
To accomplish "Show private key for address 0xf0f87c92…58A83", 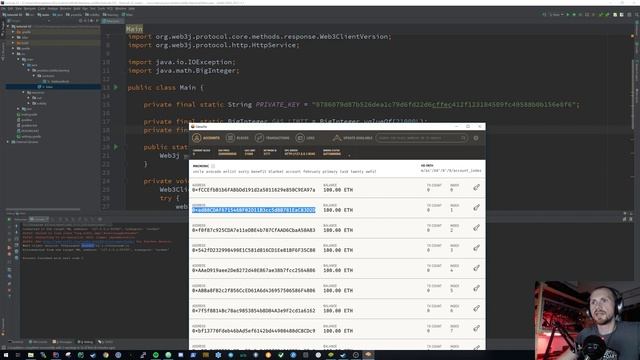I will [x=476, y=228].
